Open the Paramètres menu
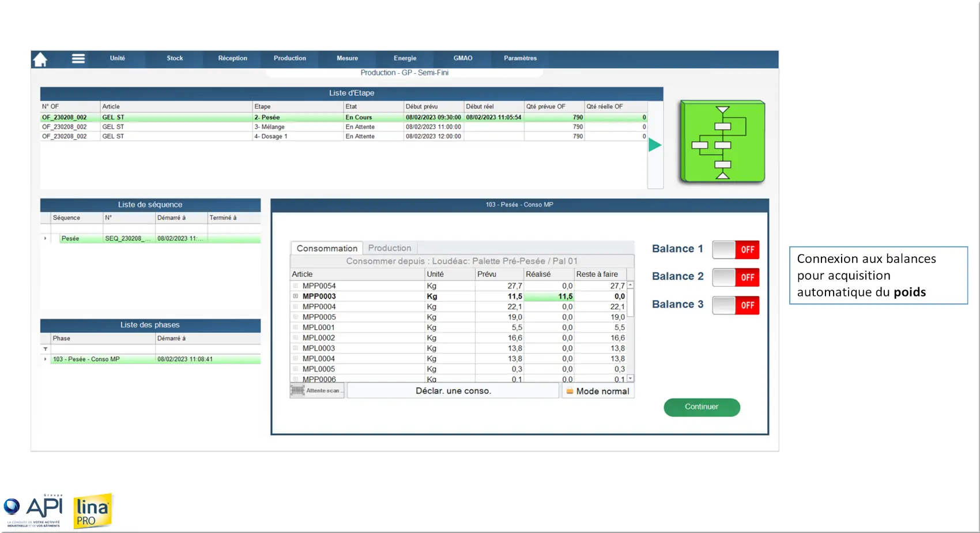 (520, 58)
